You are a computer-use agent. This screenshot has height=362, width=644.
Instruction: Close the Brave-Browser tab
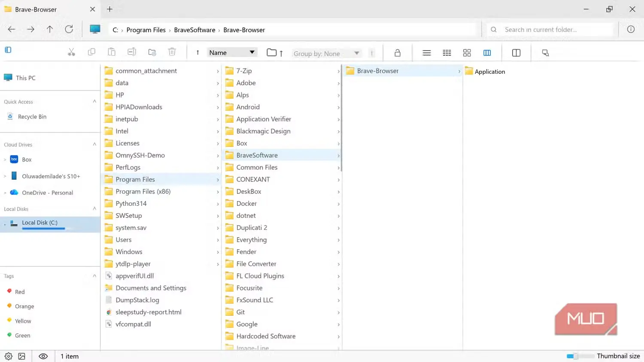(92, 9)
